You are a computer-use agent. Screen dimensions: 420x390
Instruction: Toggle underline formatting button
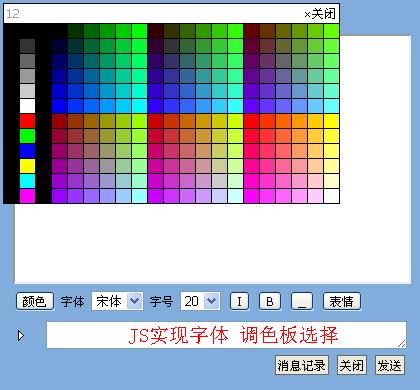click(x=302, y=301)
